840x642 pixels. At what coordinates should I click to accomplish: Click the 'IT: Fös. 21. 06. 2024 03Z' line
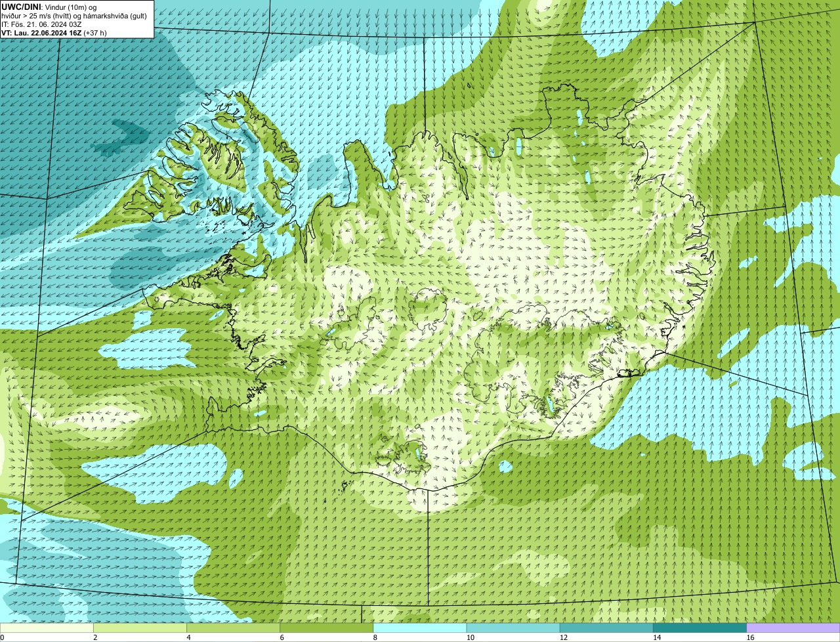41,24
